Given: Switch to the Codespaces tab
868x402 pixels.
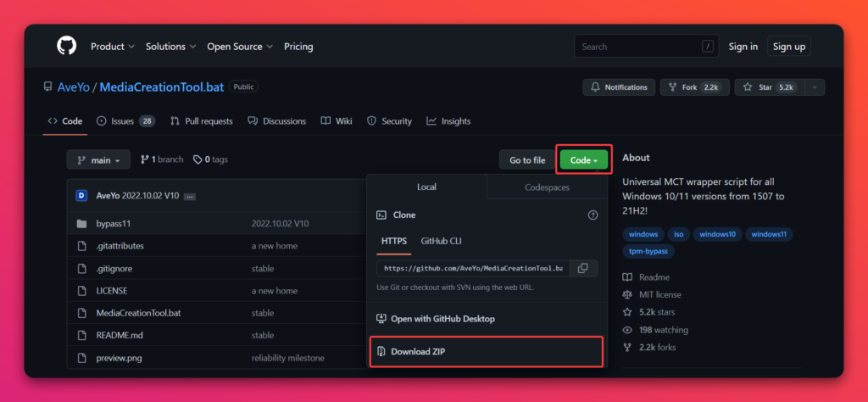Looking at the screenshot, I should [547, 187].
